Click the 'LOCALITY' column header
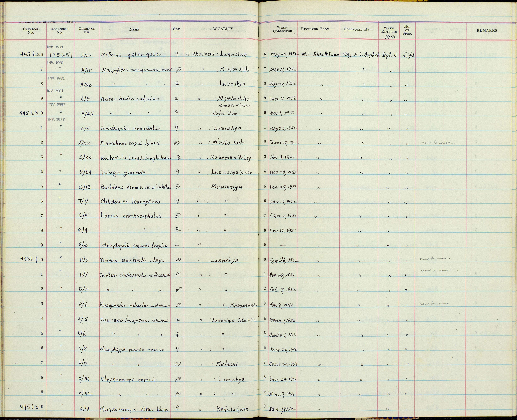 (223, 29)
